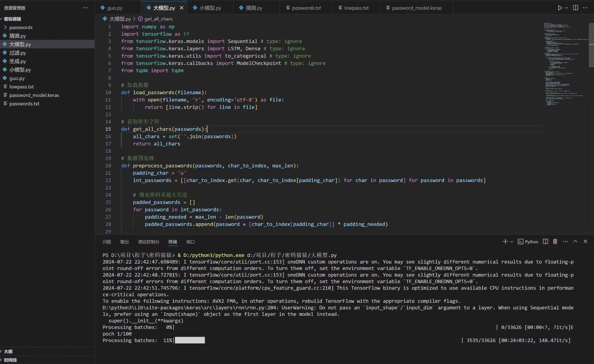The image size is (594, 364).
Task: Close the terminal panel
Action: pyautogui.click(x=585, y=242)
